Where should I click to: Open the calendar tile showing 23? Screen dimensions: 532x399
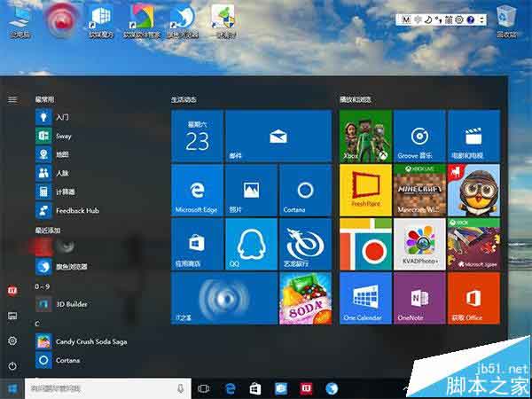coord(197,136)
